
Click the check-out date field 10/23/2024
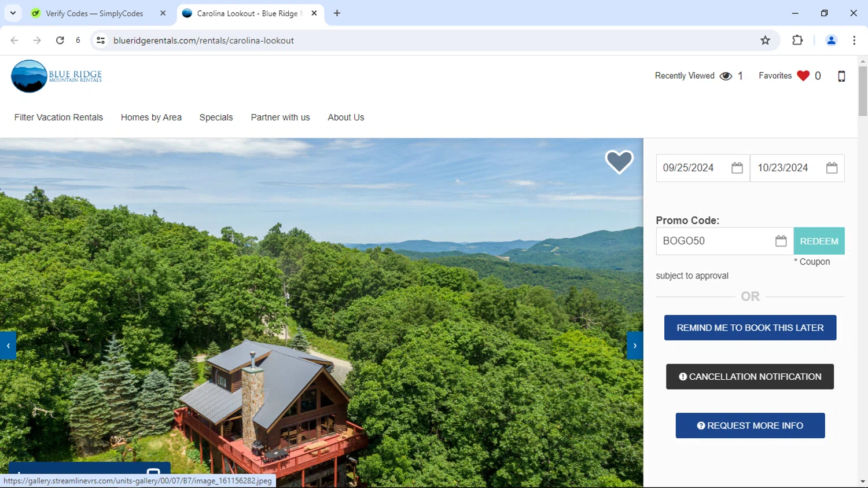797,168
